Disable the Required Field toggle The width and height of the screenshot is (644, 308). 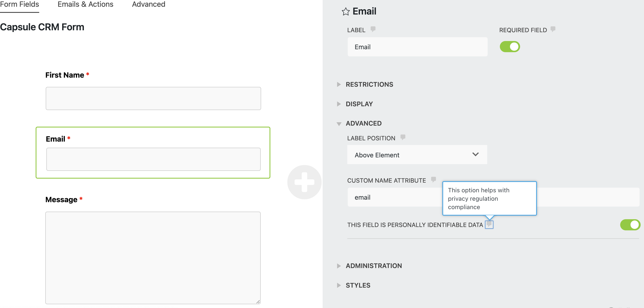click(x=510, y=46)
